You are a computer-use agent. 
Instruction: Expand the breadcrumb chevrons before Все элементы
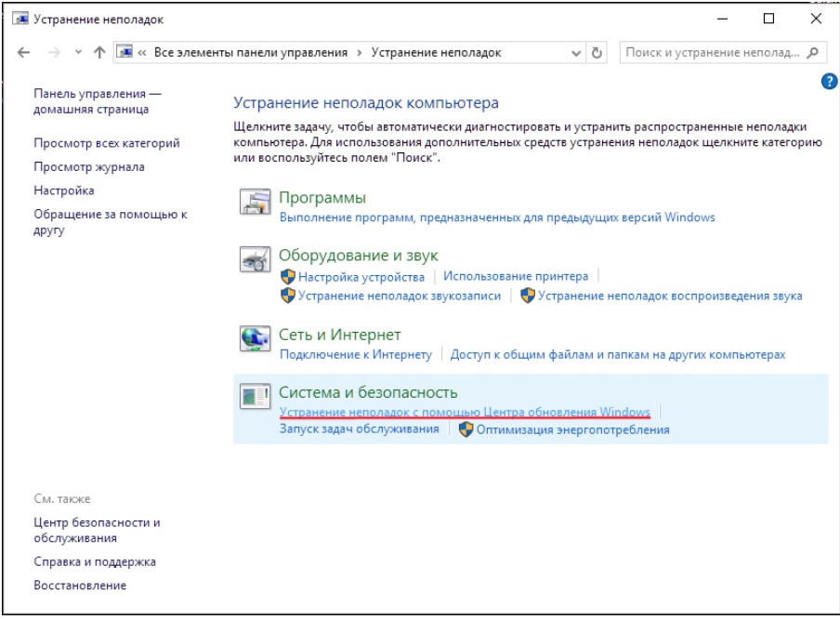coord(142,53)
